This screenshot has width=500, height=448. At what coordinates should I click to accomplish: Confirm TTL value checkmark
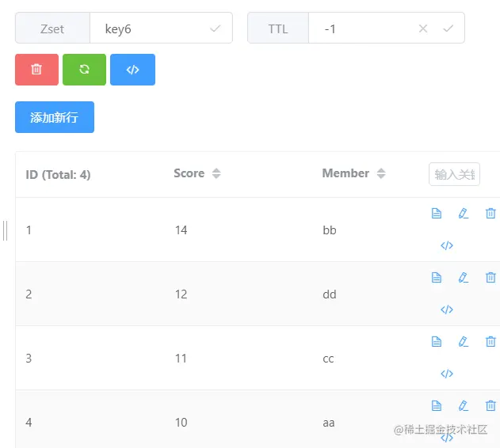click(x=448, y=28)
